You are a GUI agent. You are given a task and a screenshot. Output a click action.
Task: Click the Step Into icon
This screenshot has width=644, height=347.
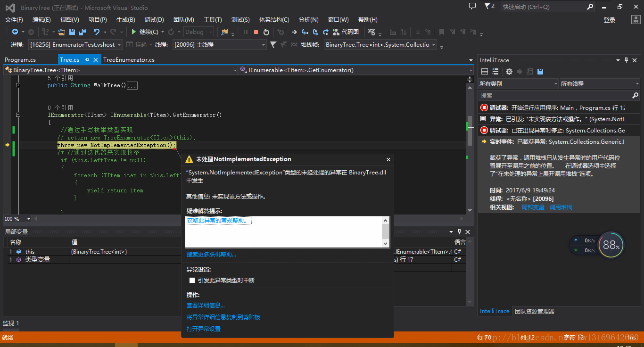(305, 32)
